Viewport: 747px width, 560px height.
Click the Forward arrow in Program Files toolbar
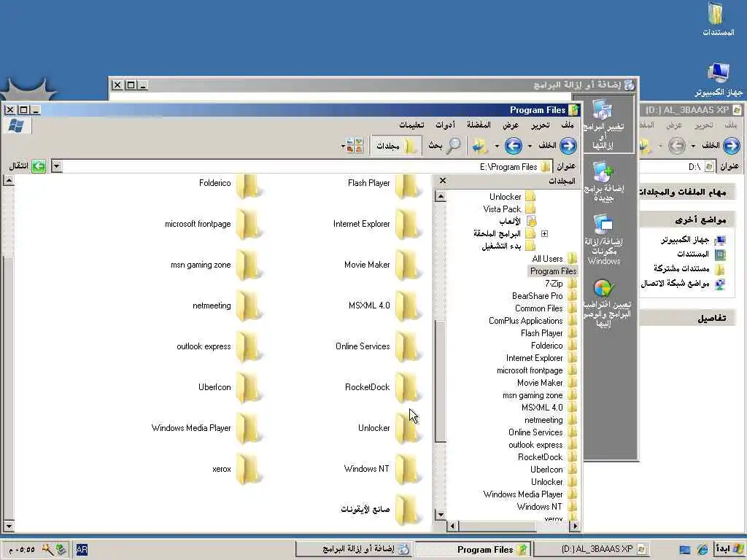click(513, 146)
